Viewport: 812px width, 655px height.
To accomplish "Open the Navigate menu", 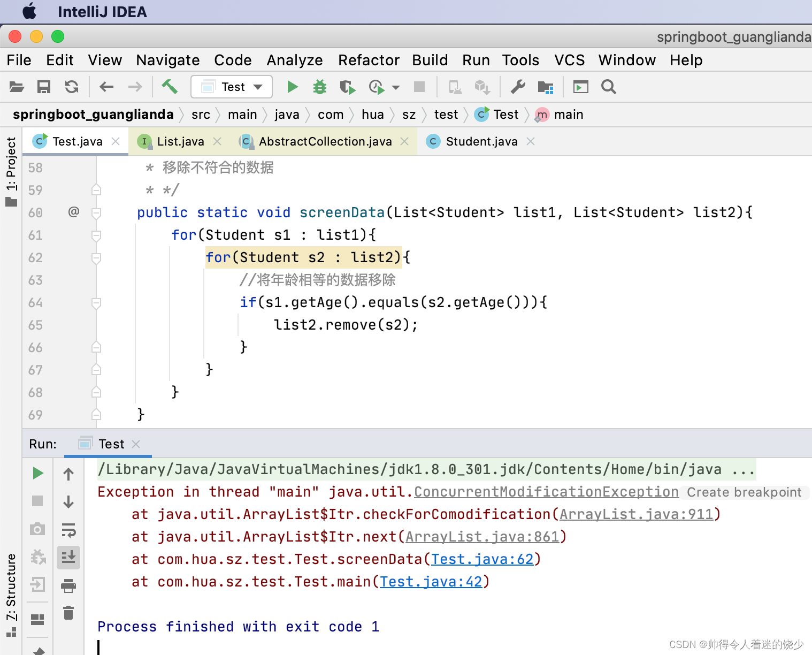I will [168, 60].
